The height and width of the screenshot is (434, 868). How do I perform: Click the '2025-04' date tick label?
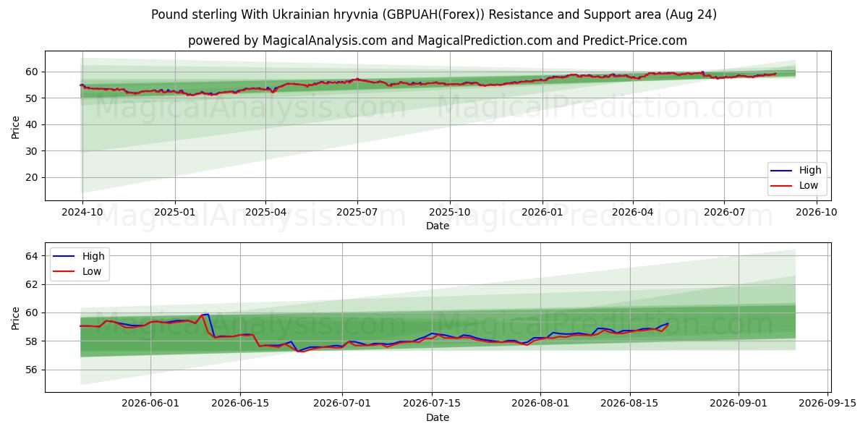point(265,213)
